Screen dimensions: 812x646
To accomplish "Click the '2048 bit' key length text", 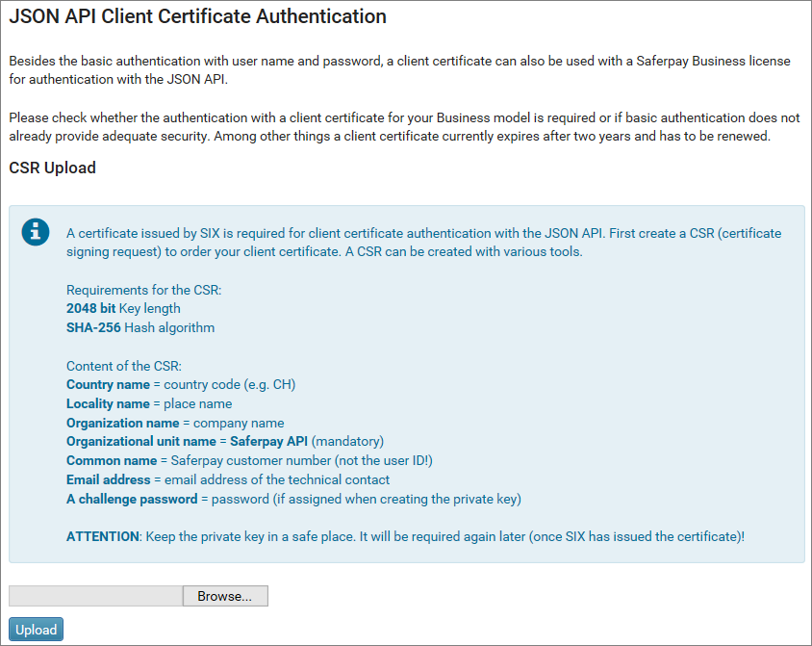I will [90, 308].
